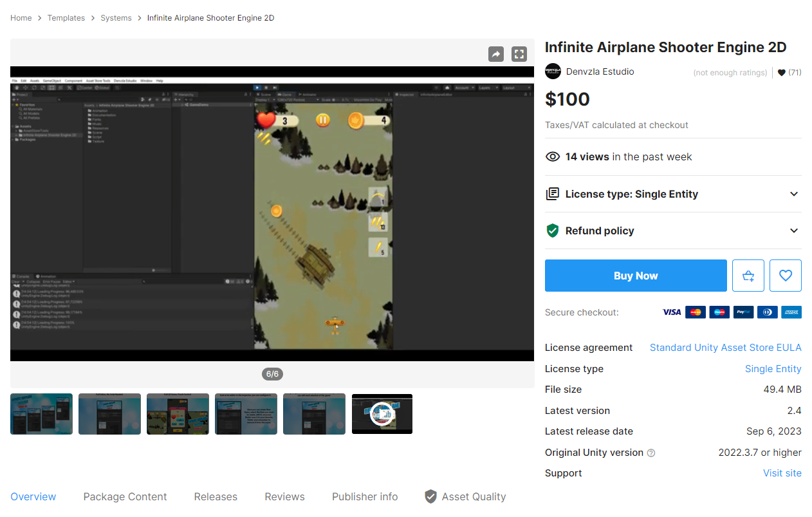Navigate to the Templates breadcrumb

pyautogui.click(x=66, y=18)
